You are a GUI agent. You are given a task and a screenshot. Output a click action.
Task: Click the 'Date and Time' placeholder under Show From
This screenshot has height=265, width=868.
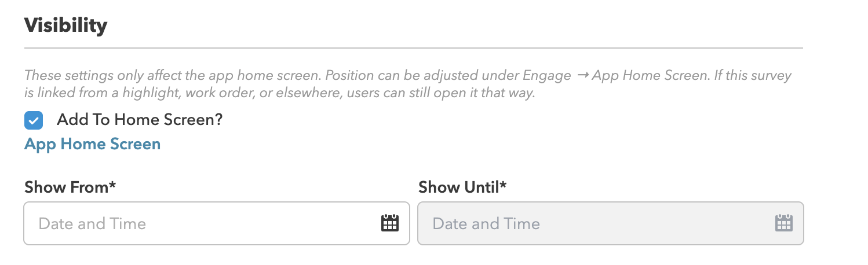tap(92, 223)
